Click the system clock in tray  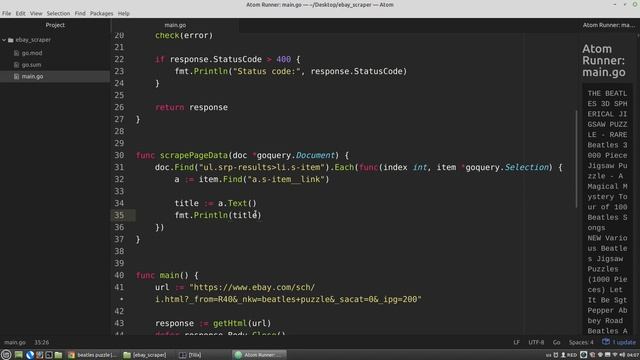[633, 355]
